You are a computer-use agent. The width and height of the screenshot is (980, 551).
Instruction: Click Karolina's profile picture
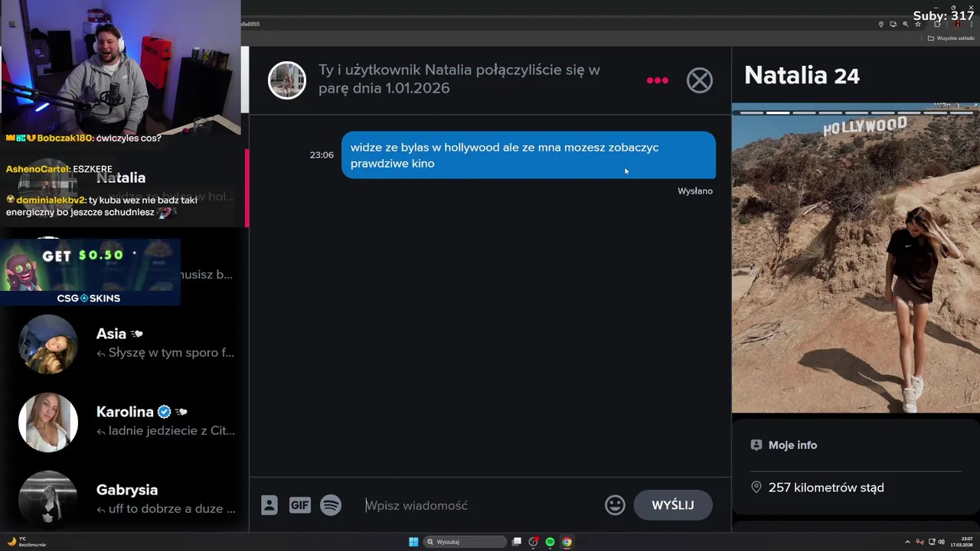[x=48, y=422]
